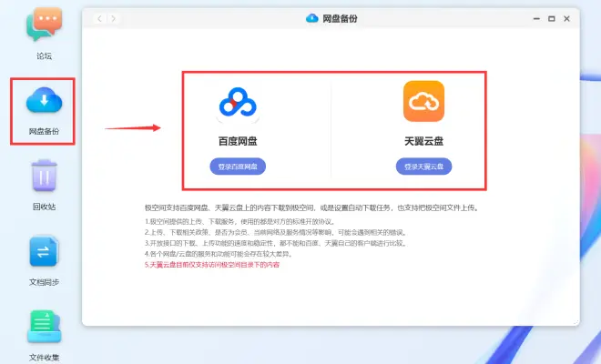Open the 文件收集 file collection icon
This screenshot has width=601, height=364.
44,327
